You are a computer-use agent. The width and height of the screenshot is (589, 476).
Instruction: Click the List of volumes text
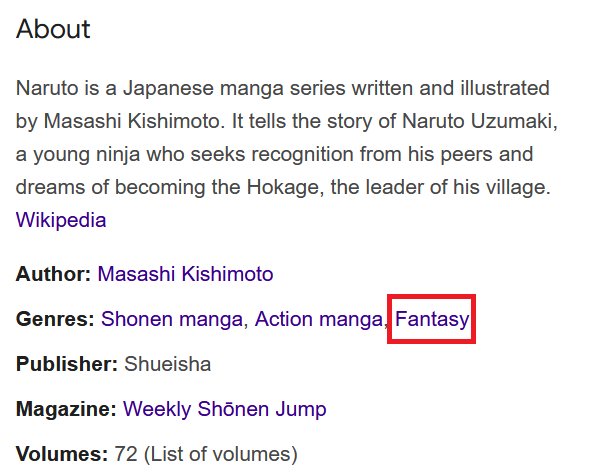tap(220, 454)
